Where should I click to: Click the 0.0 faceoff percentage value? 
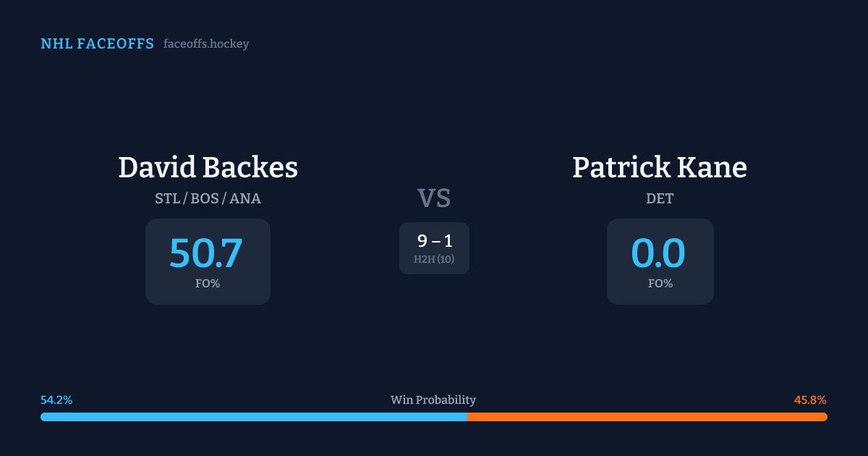click(x=658, y=253)
